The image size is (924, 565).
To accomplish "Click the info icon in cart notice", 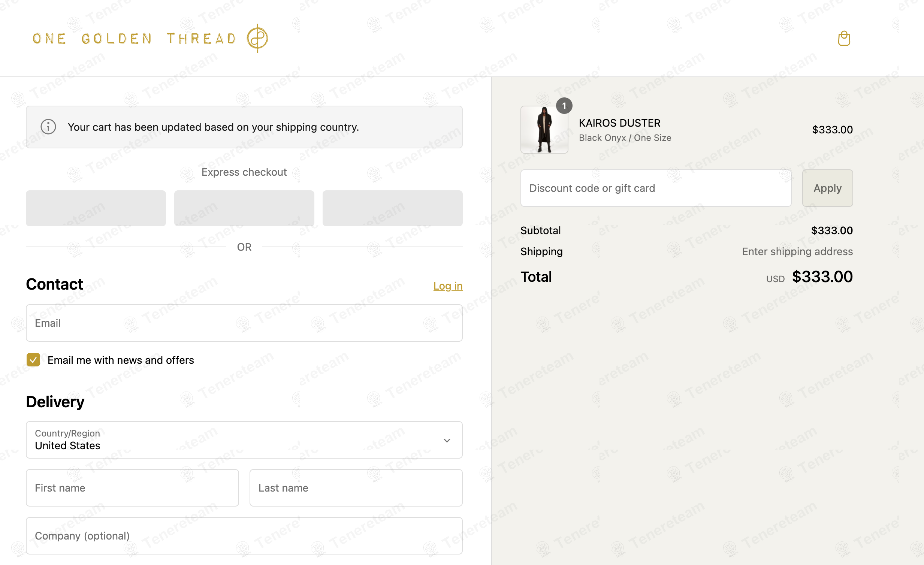I will (48, 127).
